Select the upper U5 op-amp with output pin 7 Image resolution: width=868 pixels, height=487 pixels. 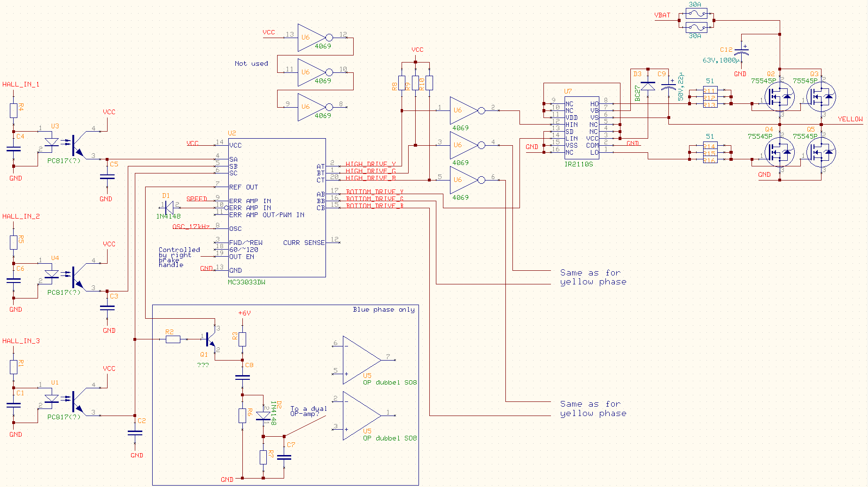361,360
